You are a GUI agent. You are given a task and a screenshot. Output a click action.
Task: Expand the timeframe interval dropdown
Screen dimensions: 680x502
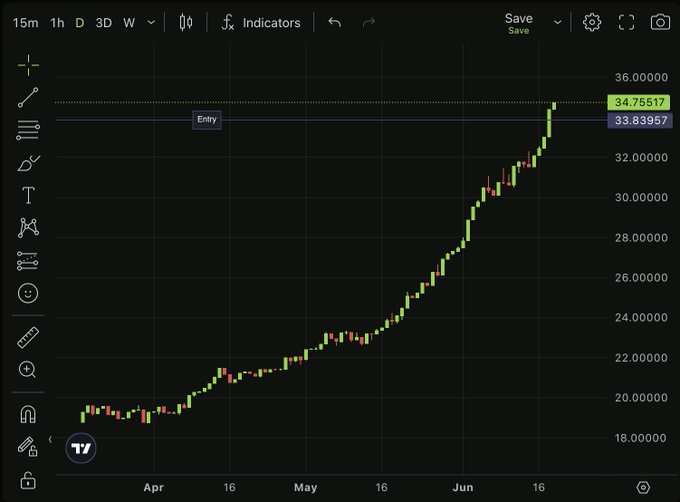click(151, 22)
